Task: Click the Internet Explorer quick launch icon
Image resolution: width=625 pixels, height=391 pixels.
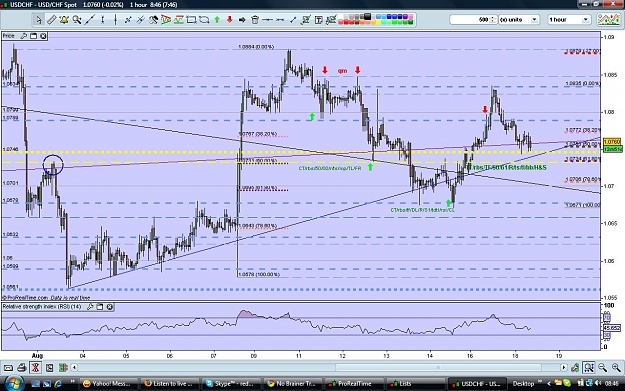Action: [x=58, y=384]
